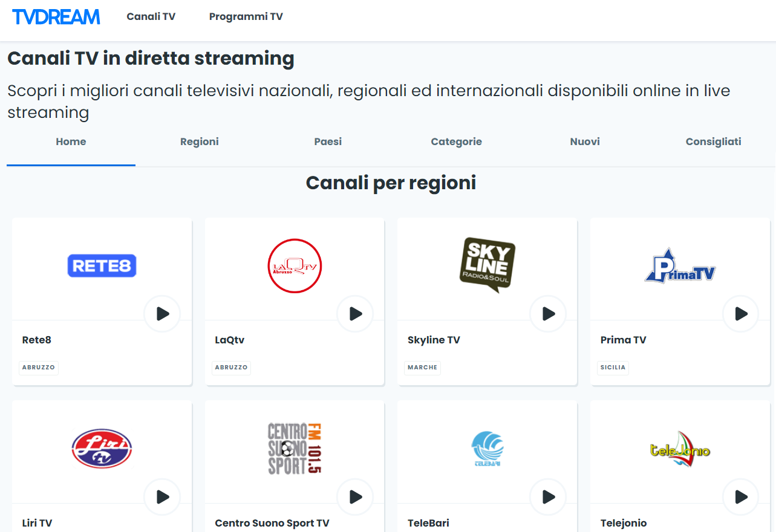Open the Programmi TV menu
776x532 pixels.
pyautogui.click(x=246, y=17)
